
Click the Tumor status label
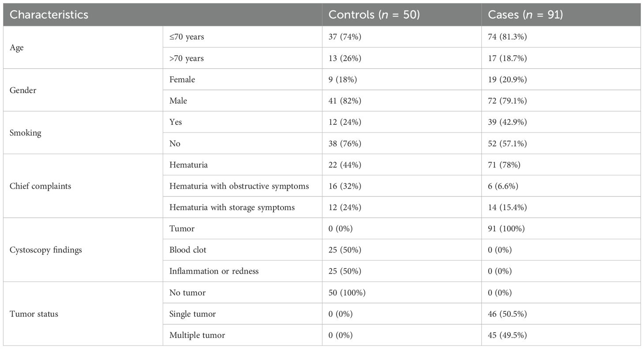pos(34,314)
